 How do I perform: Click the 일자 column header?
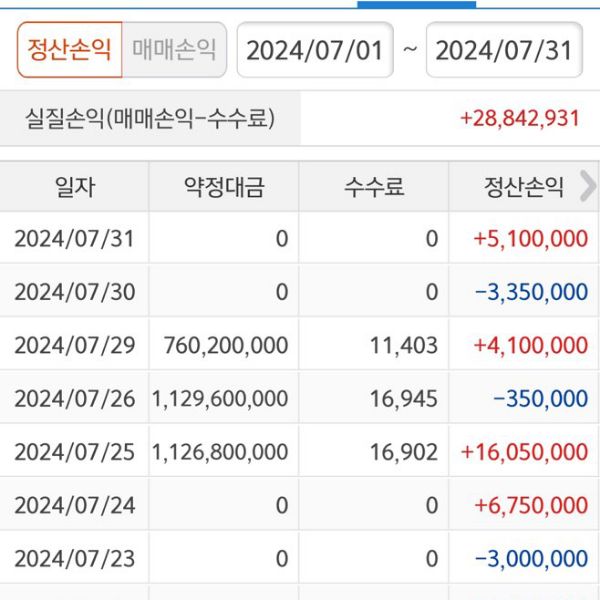74,186
